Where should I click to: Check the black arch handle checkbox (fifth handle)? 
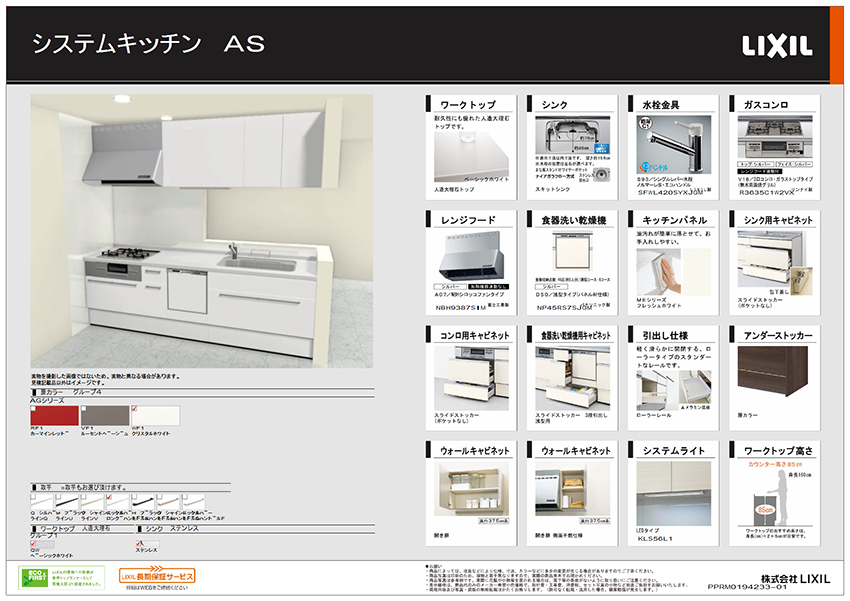click(135, 496)
